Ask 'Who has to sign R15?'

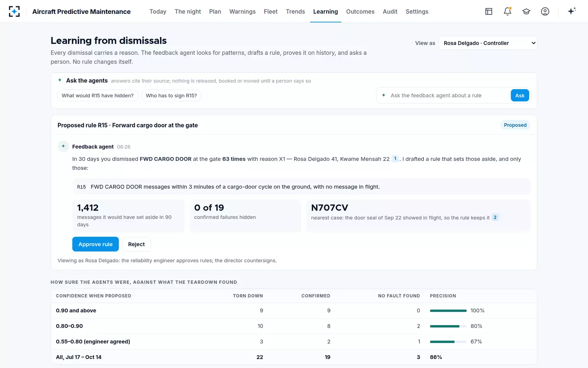pyautogui.click(x=171, y=95)
